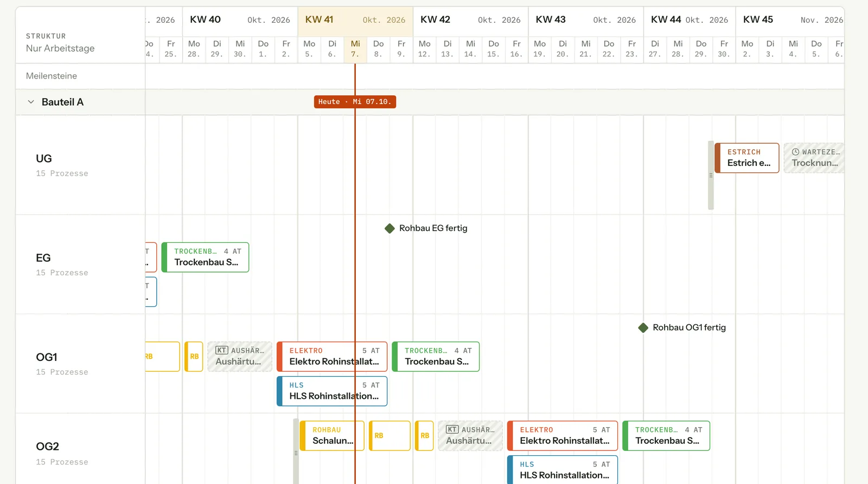
Task: Select the UG floor row
Action: pyautogui.click(x=80, y=165)
